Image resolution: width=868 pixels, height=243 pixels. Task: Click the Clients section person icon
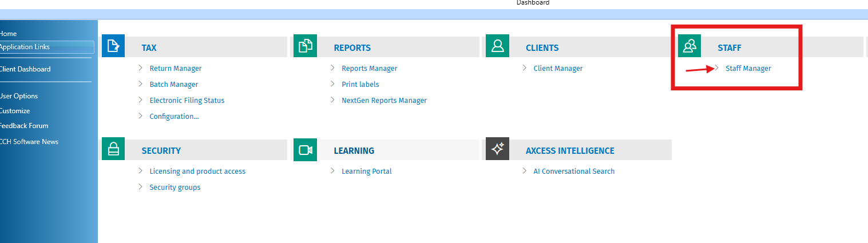(497, 46)
